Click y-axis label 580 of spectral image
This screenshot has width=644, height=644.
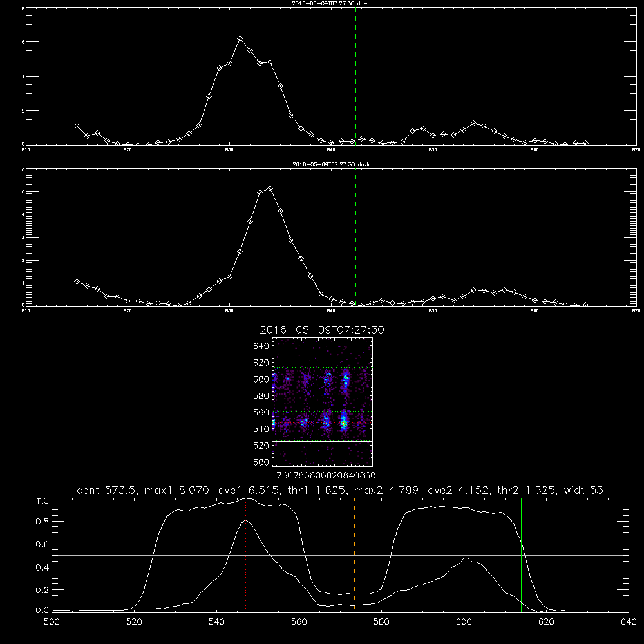pos(261,396)
